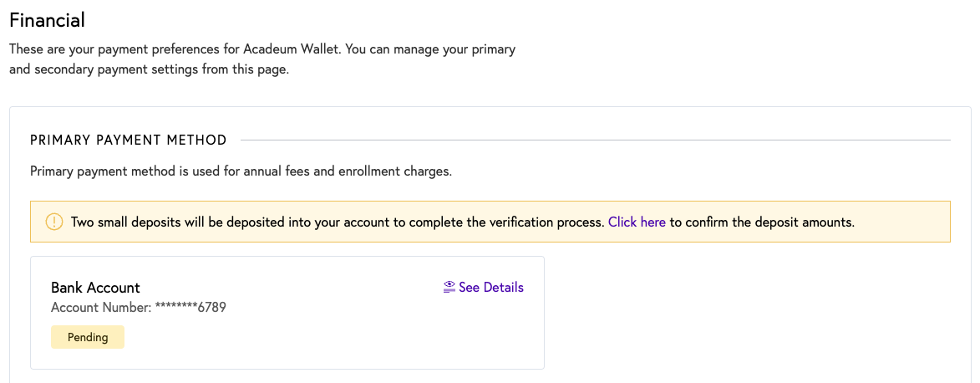Open the See Details link
The height and width of the screenshot is (383, 980).
pos(483,288)
